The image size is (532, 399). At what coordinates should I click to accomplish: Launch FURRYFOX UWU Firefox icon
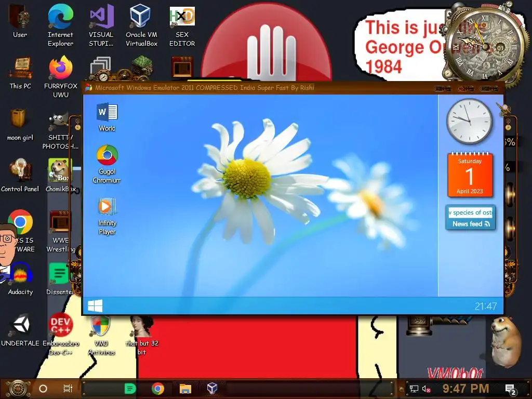tap(61, 77)
